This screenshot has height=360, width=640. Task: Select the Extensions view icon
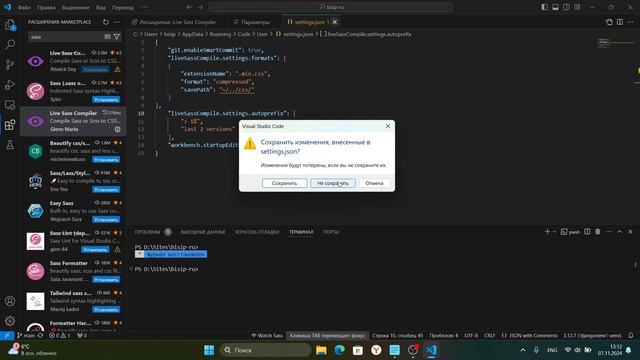point(10,124)
